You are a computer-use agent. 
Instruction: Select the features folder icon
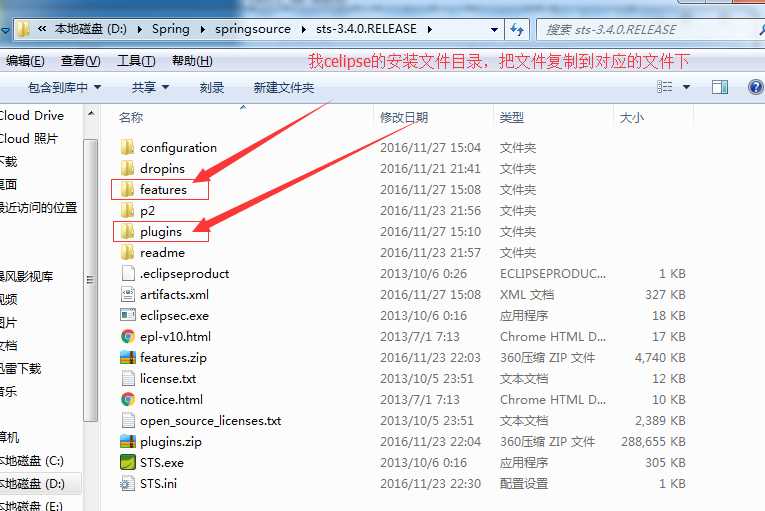coord(127,189)
